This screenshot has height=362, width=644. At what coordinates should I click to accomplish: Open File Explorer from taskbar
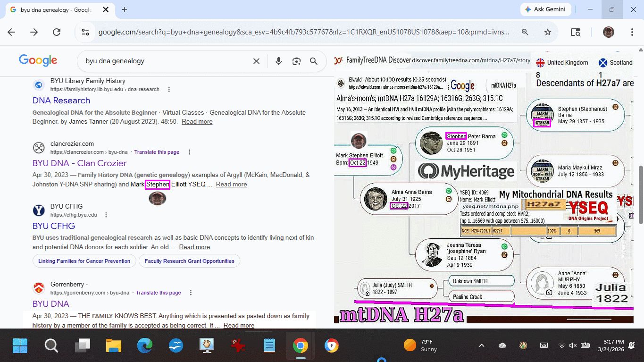pos(114,346)
